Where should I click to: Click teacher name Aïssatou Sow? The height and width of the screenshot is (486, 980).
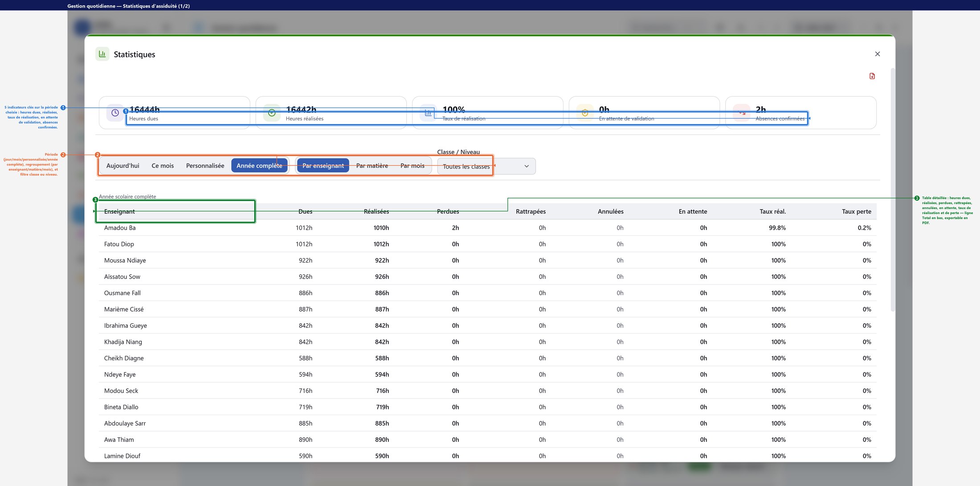[x=122, y=276]
